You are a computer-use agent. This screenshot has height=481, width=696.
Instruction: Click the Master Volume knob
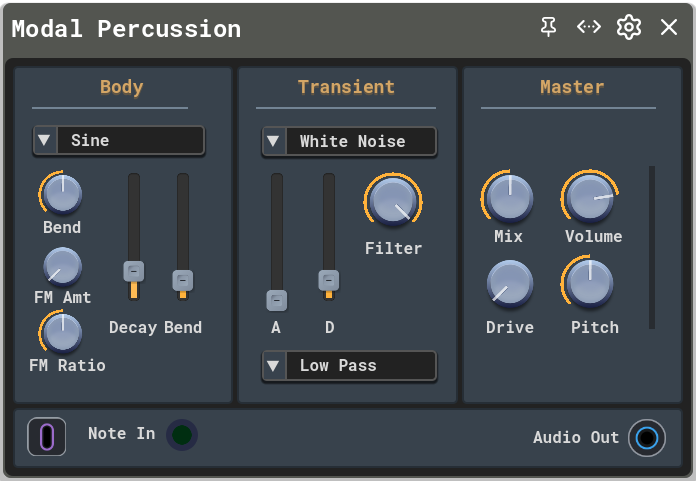point(590,197)
